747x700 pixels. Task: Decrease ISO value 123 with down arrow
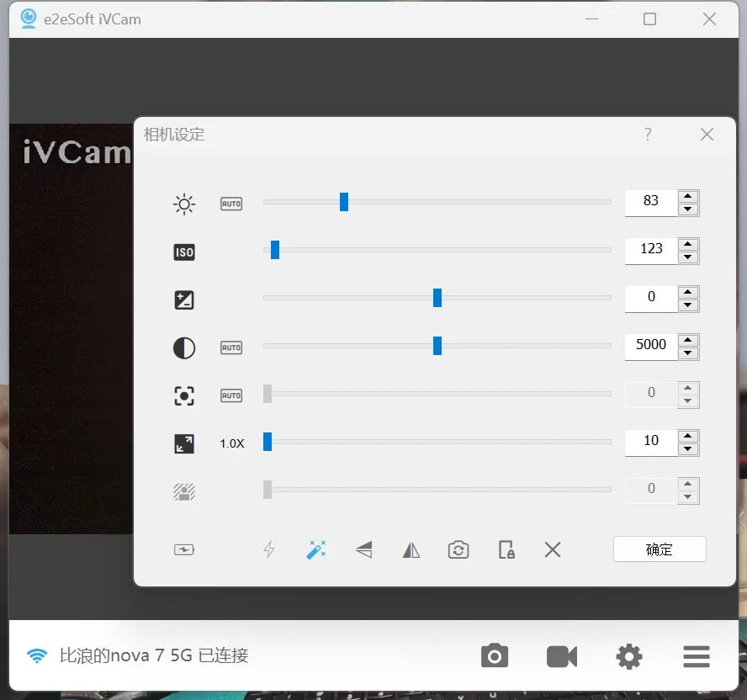[x=688, y=257]
